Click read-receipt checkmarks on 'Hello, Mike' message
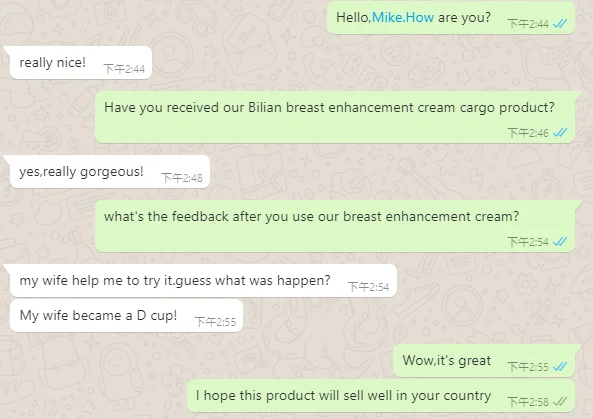The image size is (593, 419). click(560, 24)
